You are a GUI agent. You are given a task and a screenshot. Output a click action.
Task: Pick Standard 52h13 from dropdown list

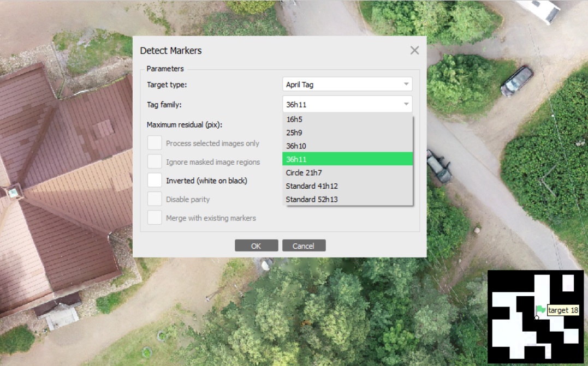[347, 199]
